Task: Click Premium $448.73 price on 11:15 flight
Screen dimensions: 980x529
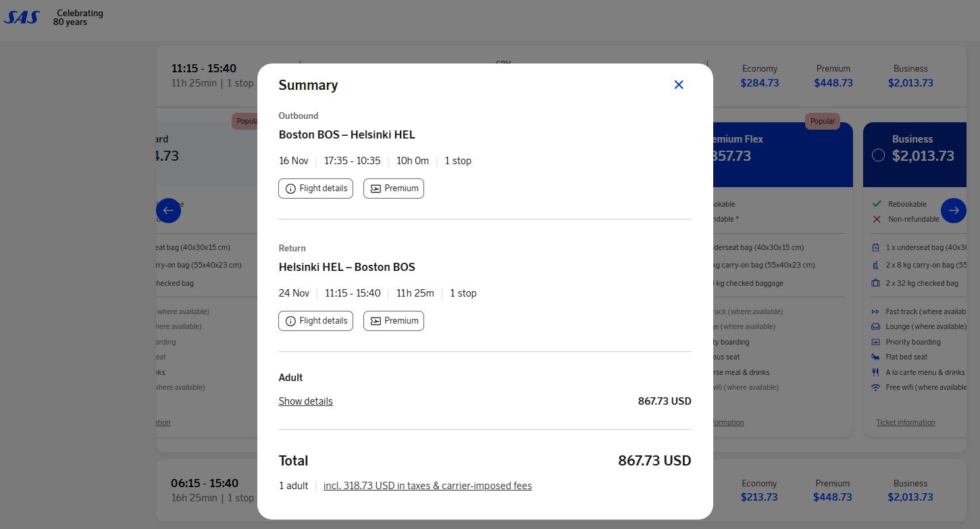Action: click(x=833, y=83)
